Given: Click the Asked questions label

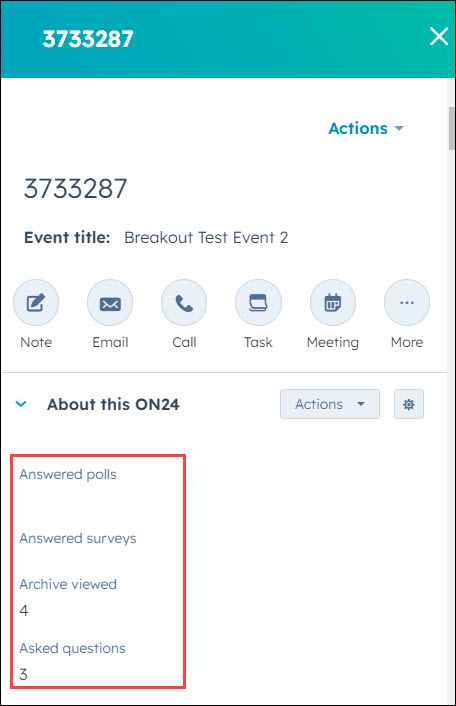Looking at the screenshot, I should [x=72, y=648].
